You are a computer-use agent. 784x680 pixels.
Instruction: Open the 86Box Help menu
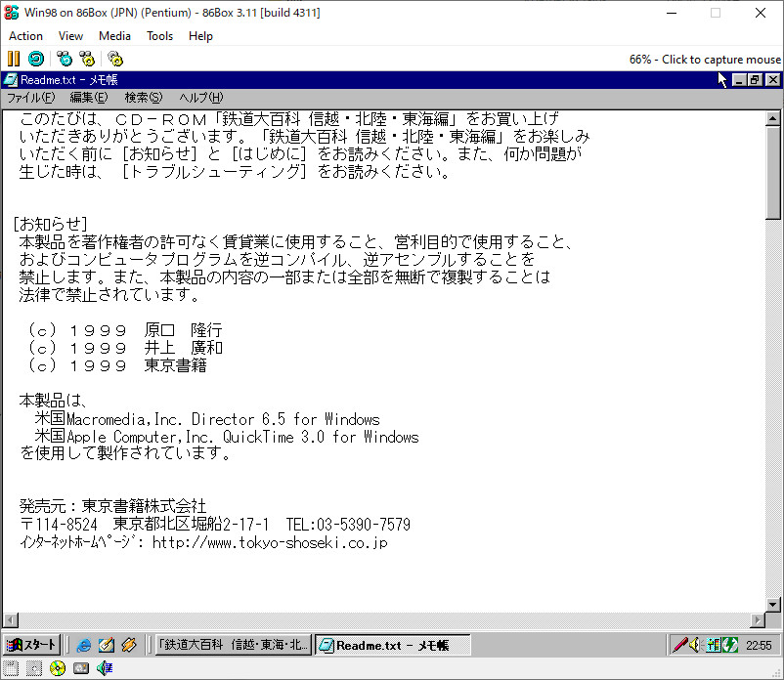pyautogui.click(x=200, y=36)
